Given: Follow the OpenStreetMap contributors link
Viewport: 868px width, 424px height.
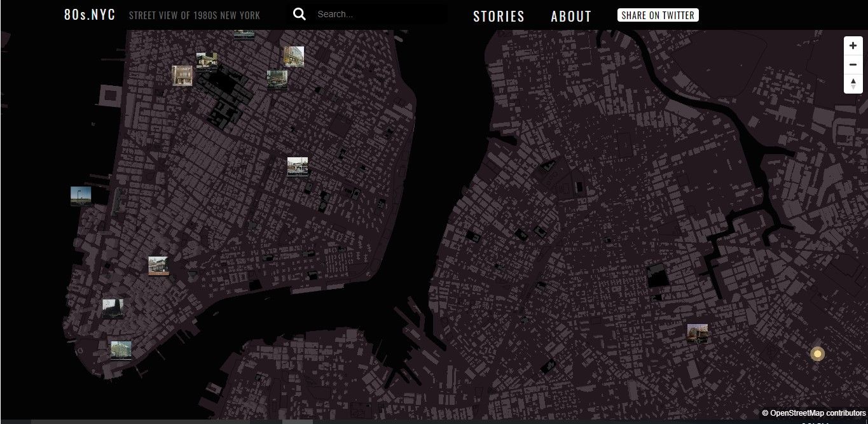Looking at the screenshot, I should pyautogui.click(x=818, y=413).
